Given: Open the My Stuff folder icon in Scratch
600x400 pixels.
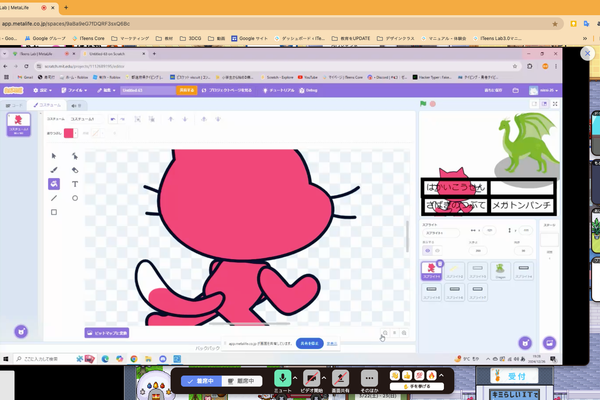Looking at the screenshot, I should [515, 90].
